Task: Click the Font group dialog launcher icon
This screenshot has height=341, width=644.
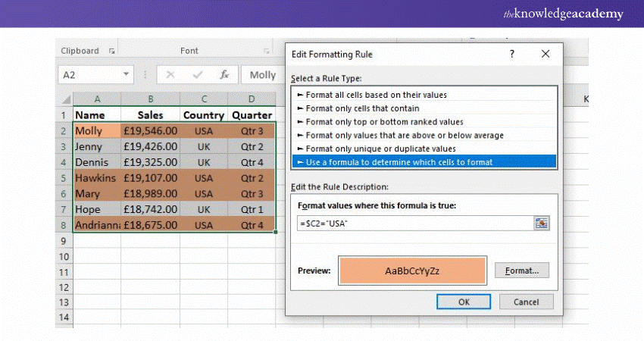Action: 267,52
